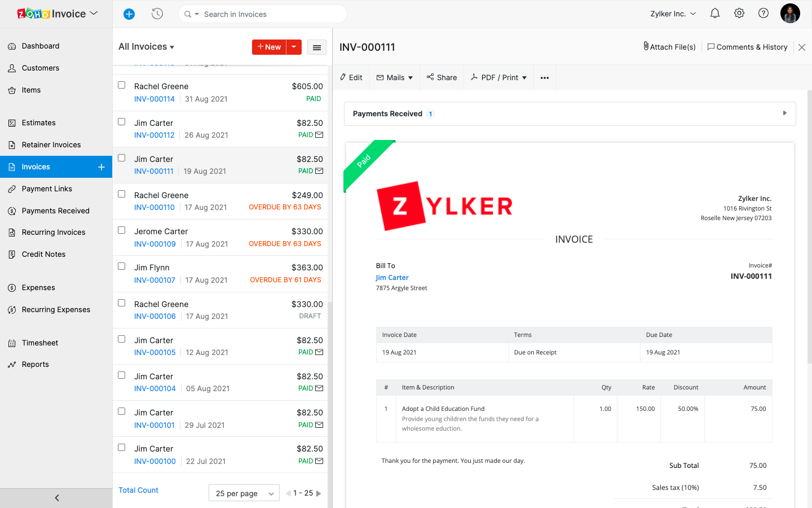
Task: Collapse the left sidebar arrow
Action: (x=56, y=498)
